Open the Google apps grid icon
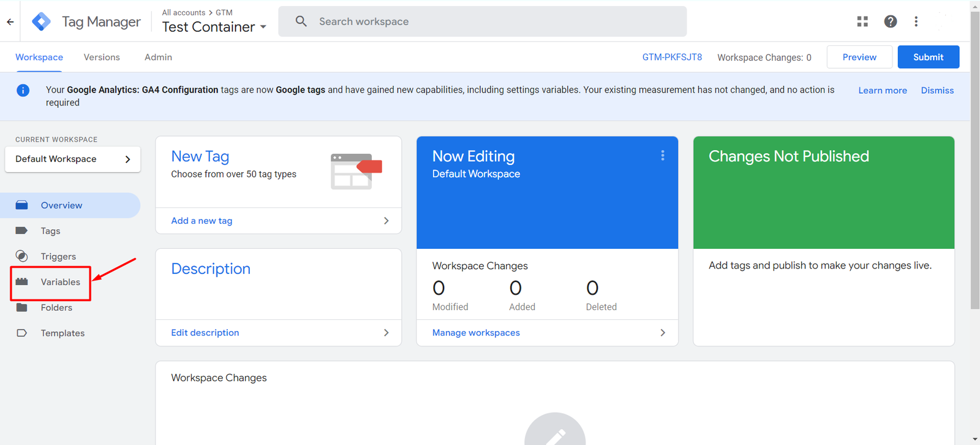The image size is (980, 445). point(862,21)
